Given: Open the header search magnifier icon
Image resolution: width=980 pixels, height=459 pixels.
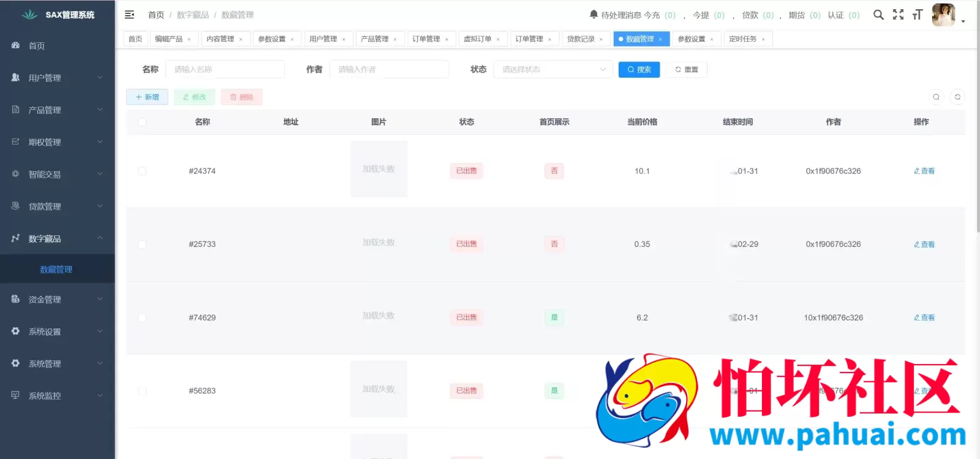Looking at the screenshot, I should 878,15.
